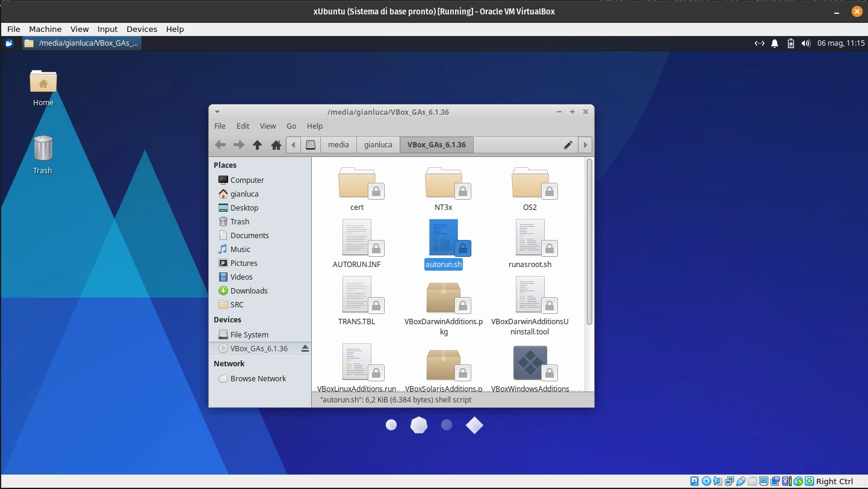This screenshot has width=868, height=489.
Task: Click the vertical scrollbar in file view
Action: click(589, 242)
